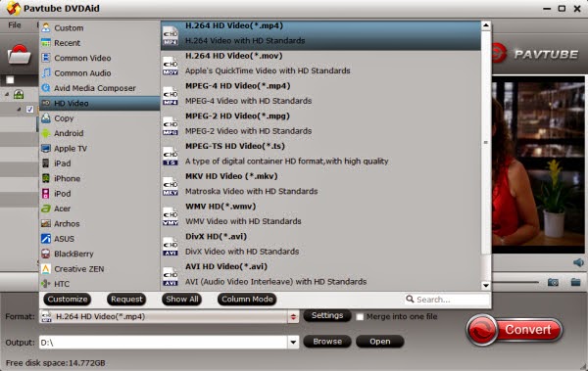
Task: Click the Acer logo icon
Action: [x=46, y=209]
